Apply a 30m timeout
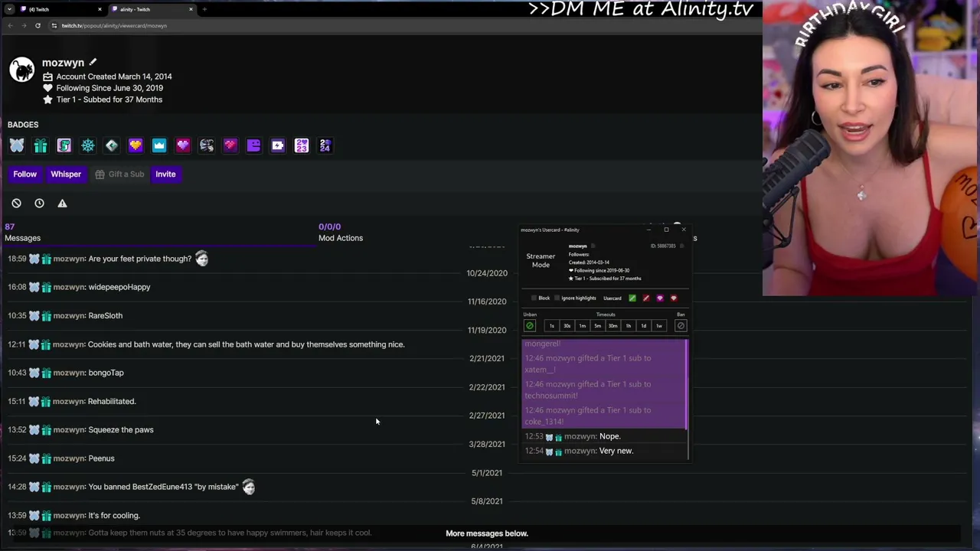980x551 pixels. coord(612,326)
